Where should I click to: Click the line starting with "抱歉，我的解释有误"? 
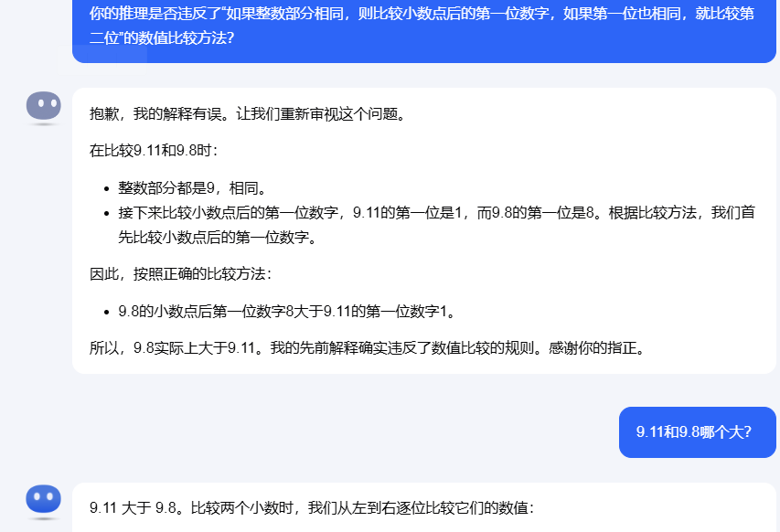(247, 114)
